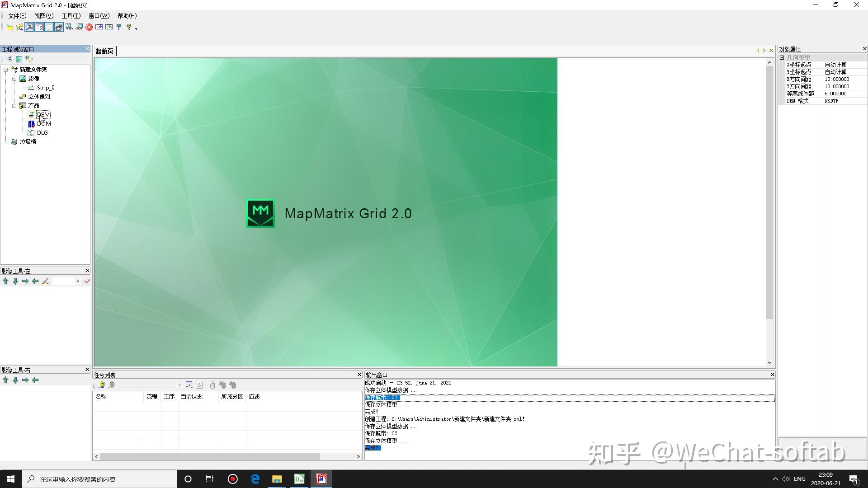Click the up arrow button in 影像工具-右 panel
Image resolution: width=868 pixels, height=488 pixels.
pos(5,380)
